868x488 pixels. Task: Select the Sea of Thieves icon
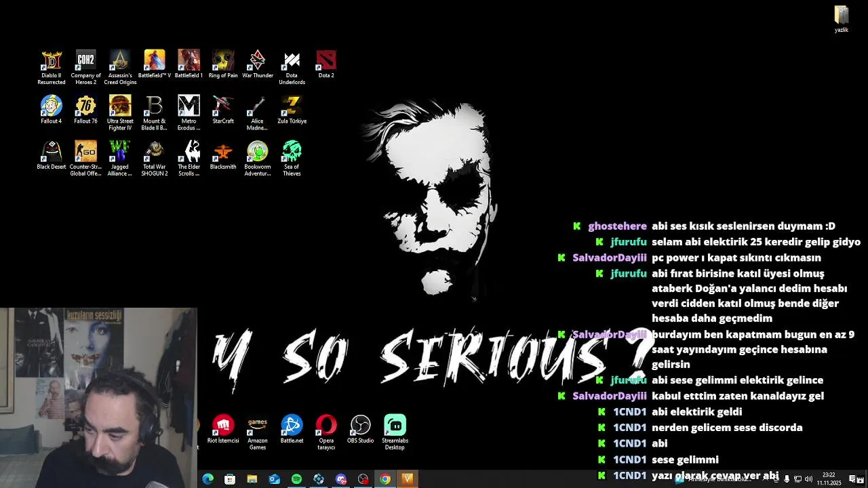coord(292,158)
